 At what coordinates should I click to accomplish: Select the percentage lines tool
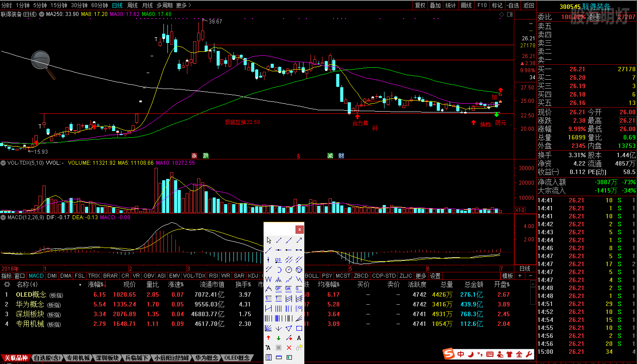coord(268,298)
